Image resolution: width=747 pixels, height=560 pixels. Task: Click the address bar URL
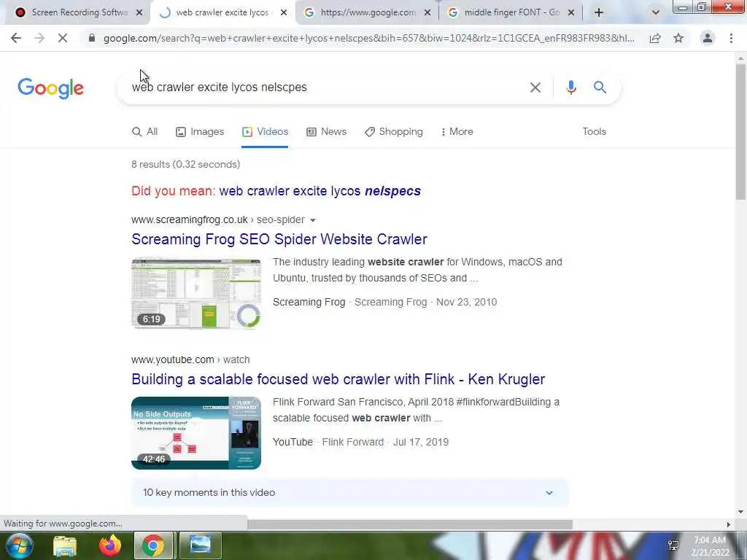point(368,38)
